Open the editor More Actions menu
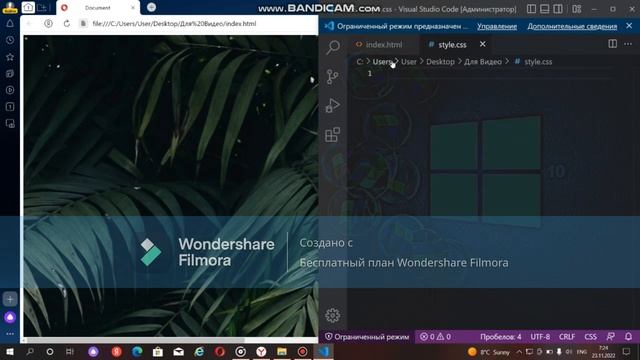Screen dimensions: 640x360 point(628,44)
